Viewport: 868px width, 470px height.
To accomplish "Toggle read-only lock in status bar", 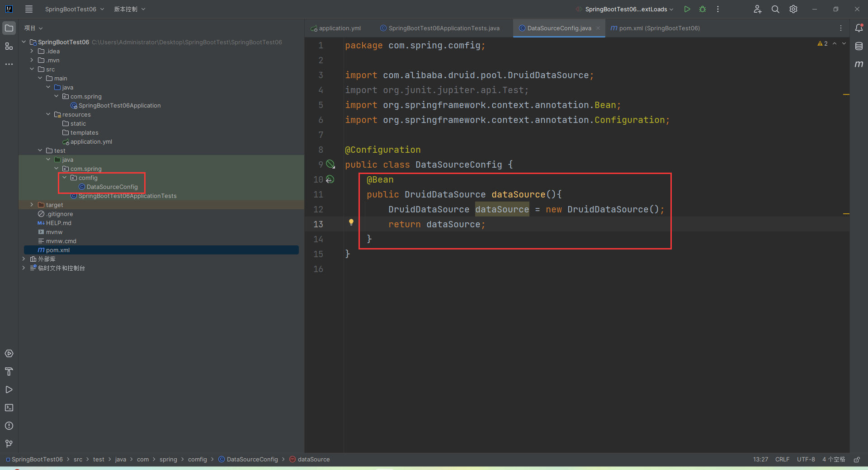I will coord(857,459).
